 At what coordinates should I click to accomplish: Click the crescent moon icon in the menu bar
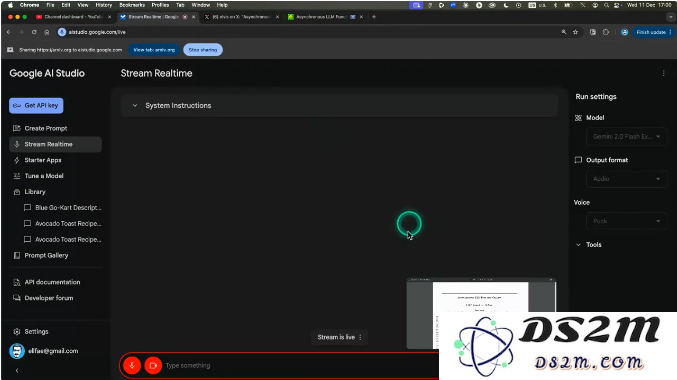(506, 5)
